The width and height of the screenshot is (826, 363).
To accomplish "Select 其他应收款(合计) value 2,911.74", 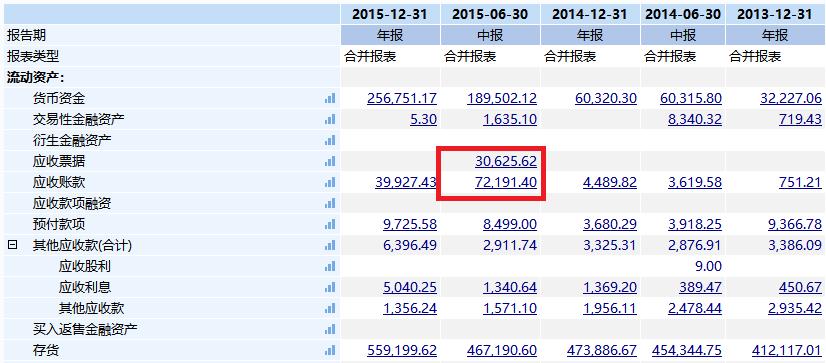I will click(510, 246).
